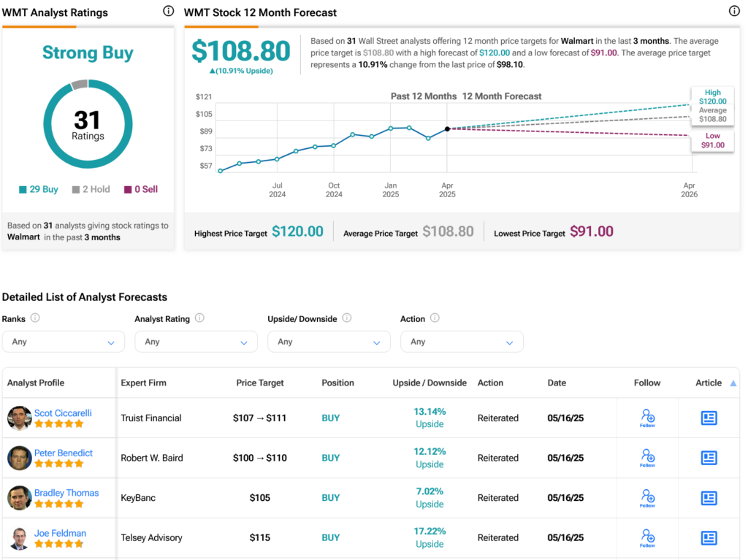Open the WMT Analyst Ratings info icon

[x=169, y=11]
